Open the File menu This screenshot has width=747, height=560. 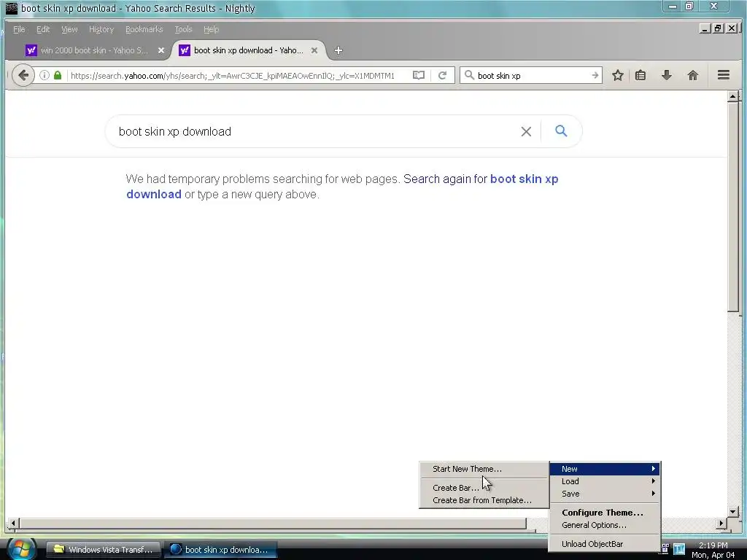point(19,29)
